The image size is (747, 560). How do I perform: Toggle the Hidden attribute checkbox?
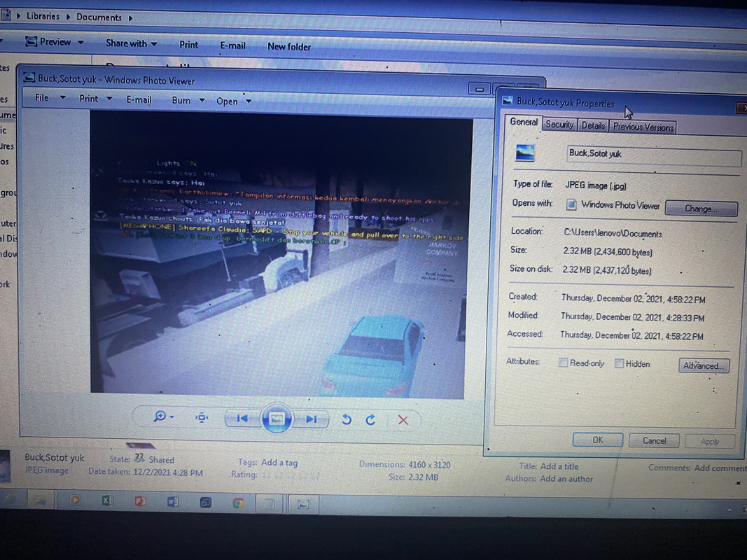[x=619, y=363]
